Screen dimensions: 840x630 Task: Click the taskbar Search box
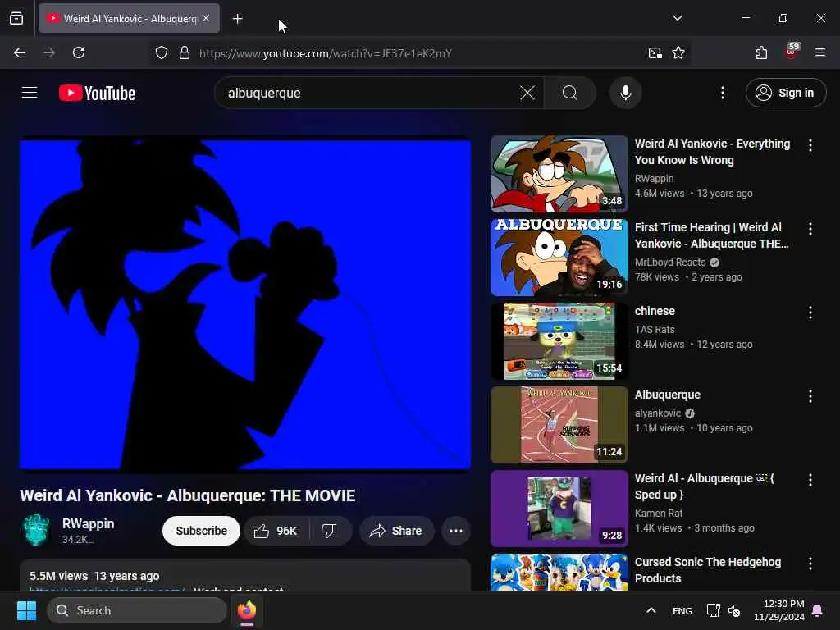(137, 610)
